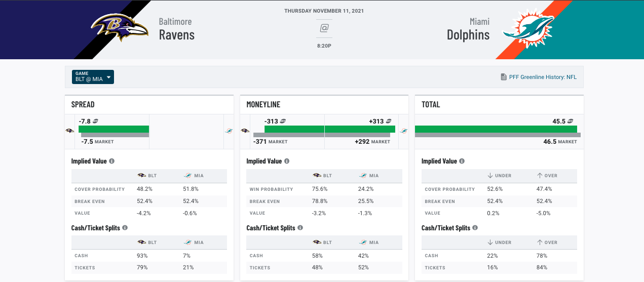Click the 25.5% MIA break even cell

click(366, 201)
